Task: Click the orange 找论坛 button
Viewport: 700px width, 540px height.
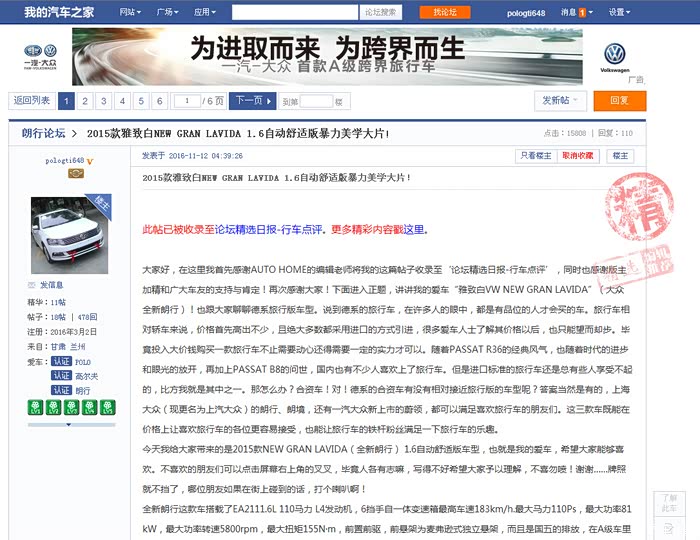Action: point(445,12)
